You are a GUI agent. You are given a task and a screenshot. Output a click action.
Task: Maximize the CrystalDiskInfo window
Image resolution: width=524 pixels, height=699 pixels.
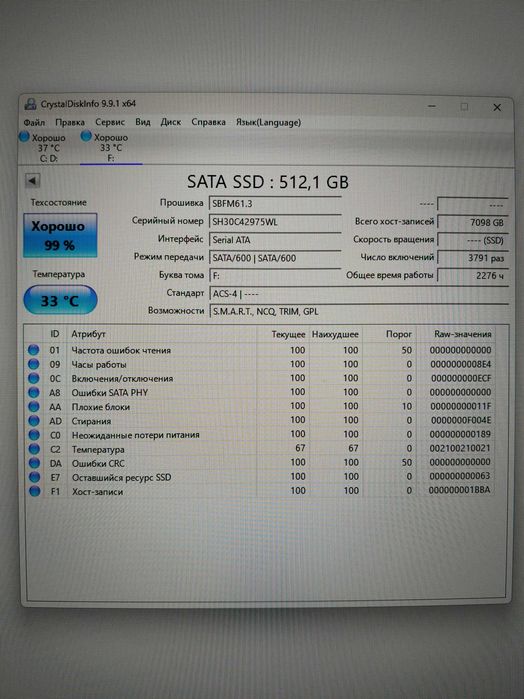[x=464, y=107]
